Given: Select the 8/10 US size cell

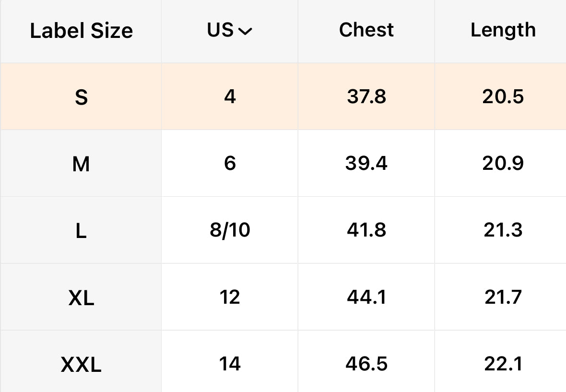Looking at the screenshot, I should click(230, 231).
